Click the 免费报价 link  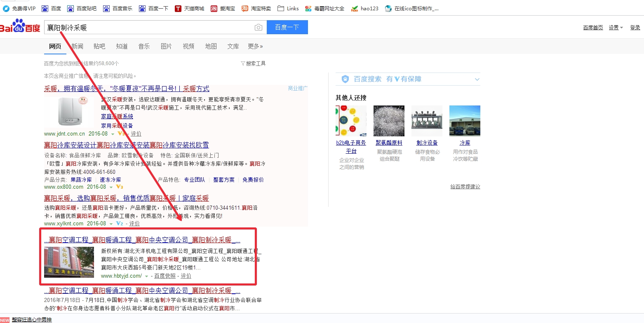tap(253, 180)
